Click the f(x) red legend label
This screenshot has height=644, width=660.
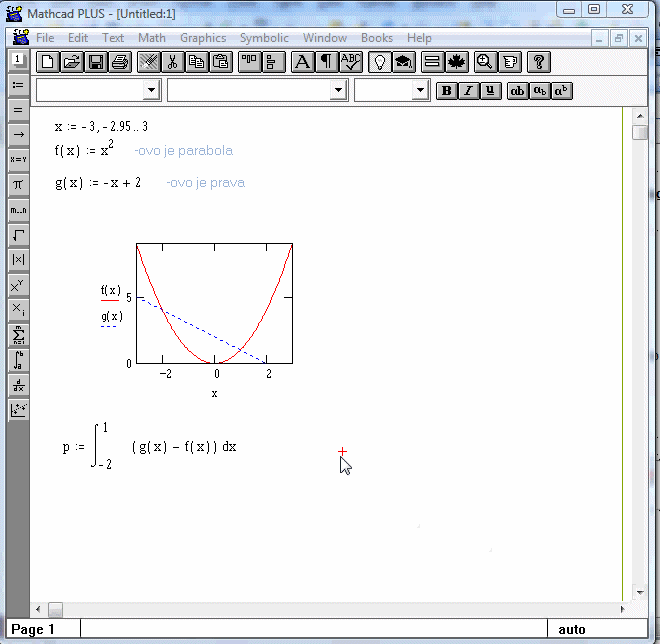(x=110, y=290)
